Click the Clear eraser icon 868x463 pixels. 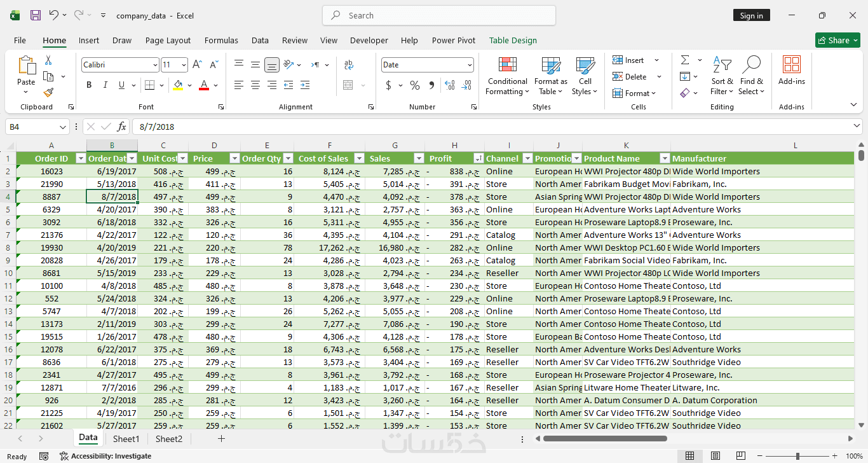685,93
